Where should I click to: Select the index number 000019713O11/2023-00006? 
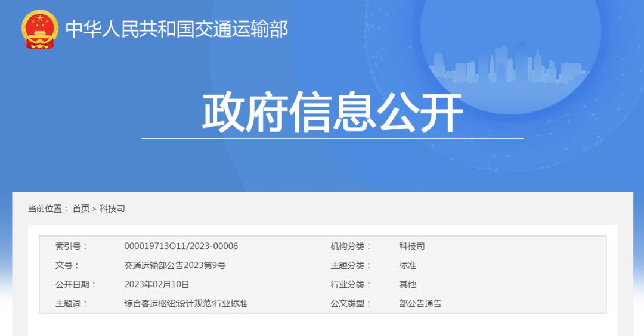[x=181, y=246]
